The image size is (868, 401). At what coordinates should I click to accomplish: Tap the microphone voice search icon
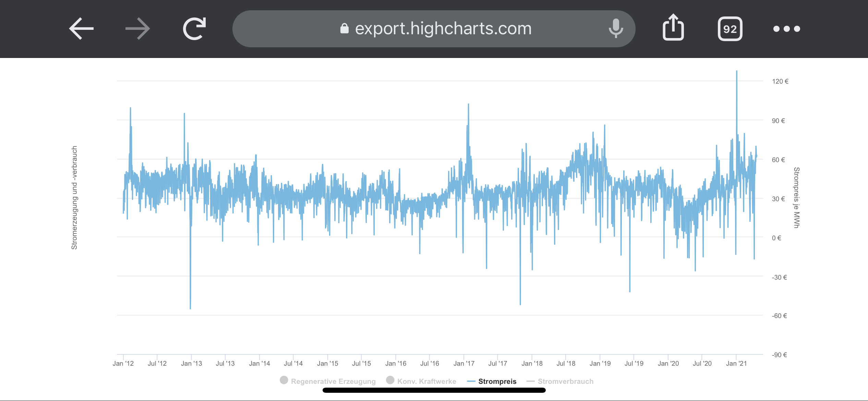pyautogui.click(x=616, y=29)
